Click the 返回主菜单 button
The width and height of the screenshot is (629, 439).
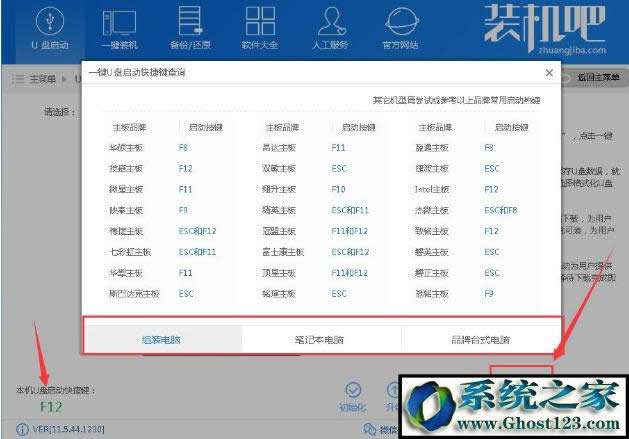598,78
